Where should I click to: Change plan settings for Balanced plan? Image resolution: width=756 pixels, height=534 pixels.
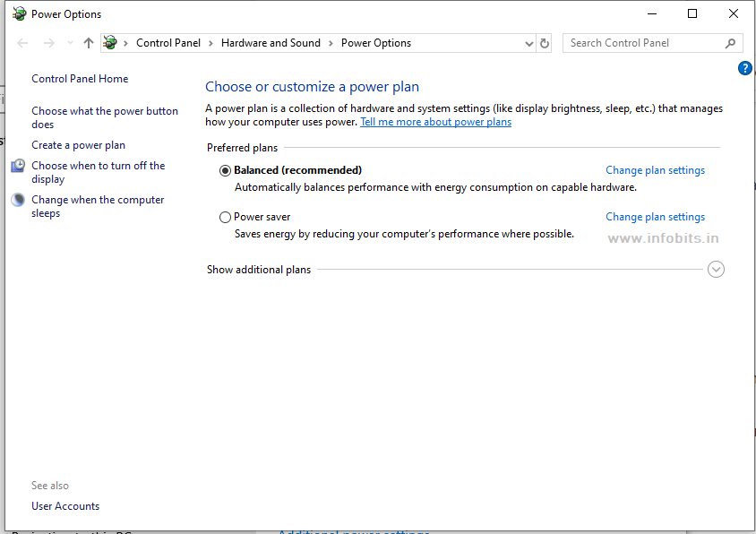[x=656, y=170]
